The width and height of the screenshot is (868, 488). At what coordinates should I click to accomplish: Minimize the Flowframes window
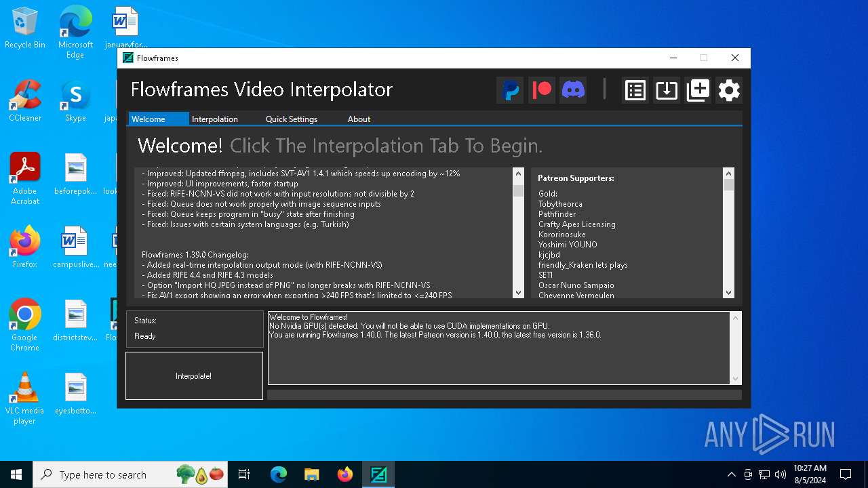click(673, 58)
